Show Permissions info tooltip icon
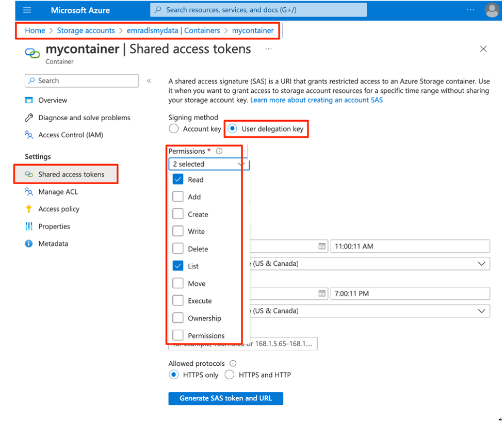The image size is (504, 422). pos(219,151)
